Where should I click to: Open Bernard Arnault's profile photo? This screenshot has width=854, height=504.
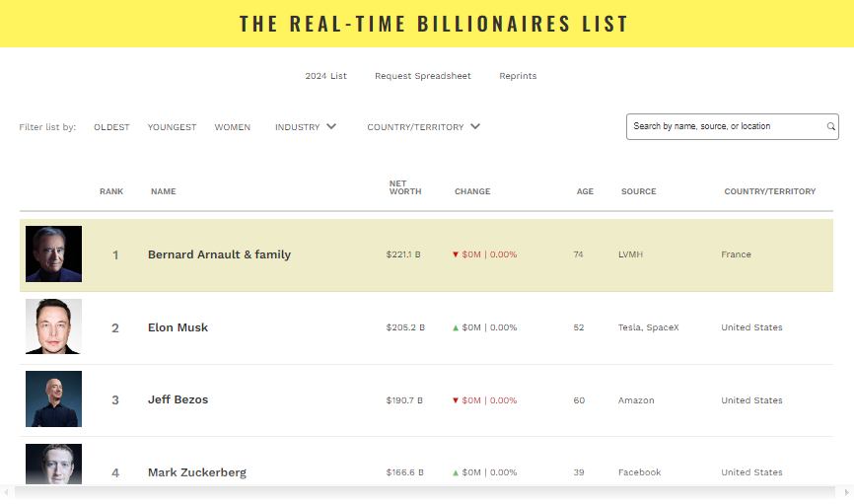[54, 254]
